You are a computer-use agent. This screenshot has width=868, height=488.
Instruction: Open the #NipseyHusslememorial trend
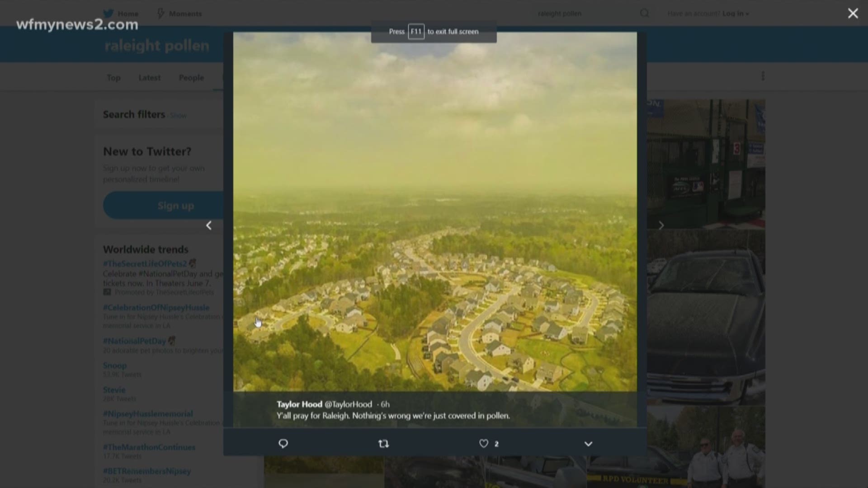[148, 414]
